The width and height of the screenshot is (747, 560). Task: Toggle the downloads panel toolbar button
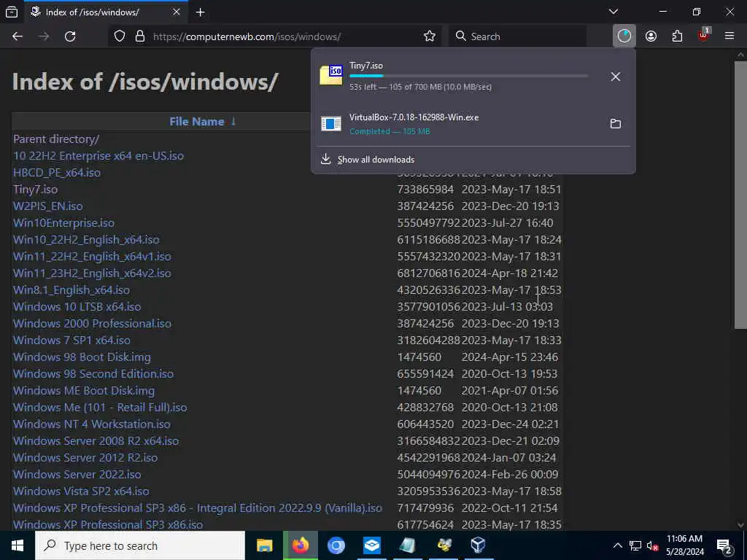click(x=624, y=36)
